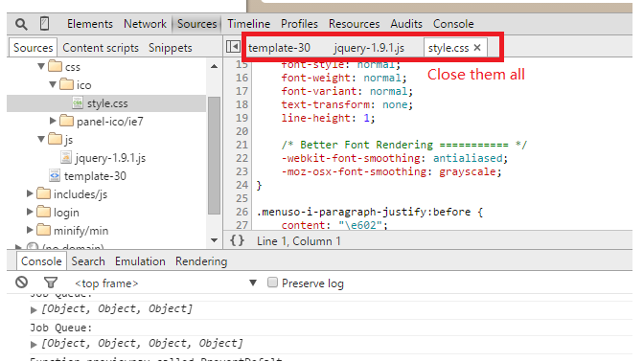644x362 pixels.
Task: Collapse the ico folder arrow
Action: tap(53, 84)
